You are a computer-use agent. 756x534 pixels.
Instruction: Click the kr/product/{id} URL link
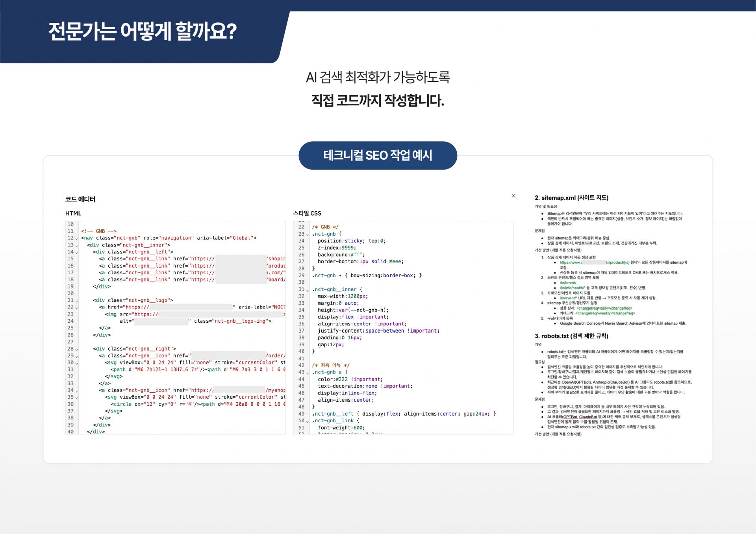[595, 262]
